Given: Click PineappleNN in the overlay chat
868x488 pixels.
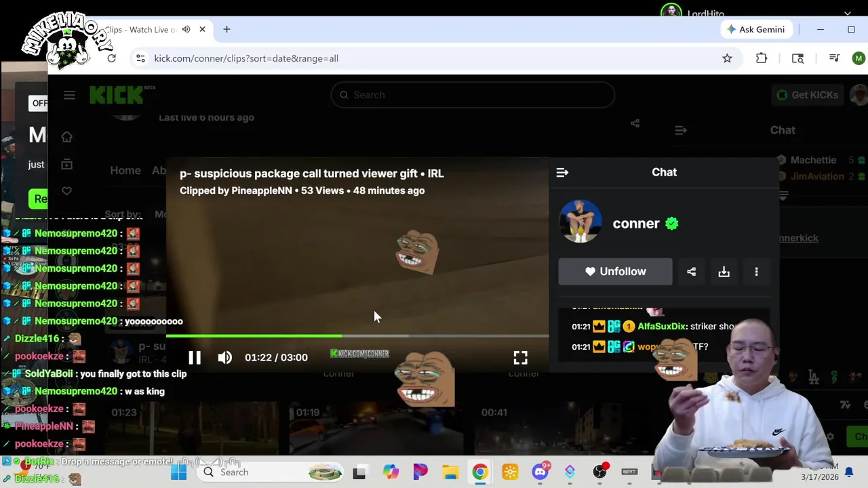Looking at the screenshot, I should (x=43, y=426).
